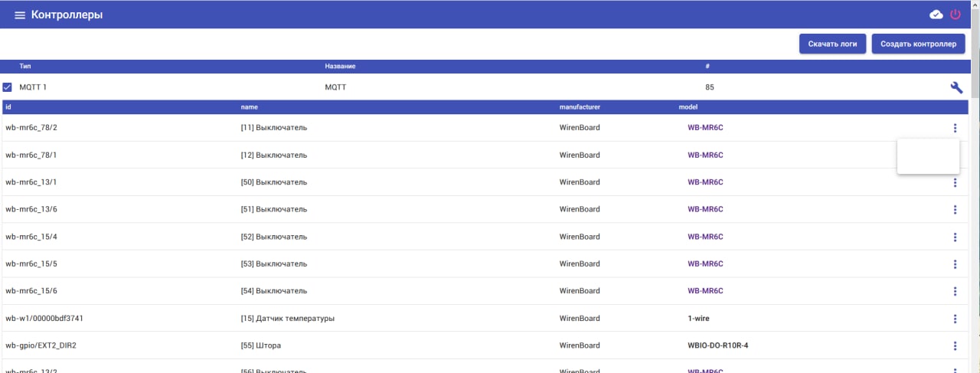Viewport: 980px width, 373px height.
Task: Click the Название column header
Action: pyautogui.click(x=340, y=67)
